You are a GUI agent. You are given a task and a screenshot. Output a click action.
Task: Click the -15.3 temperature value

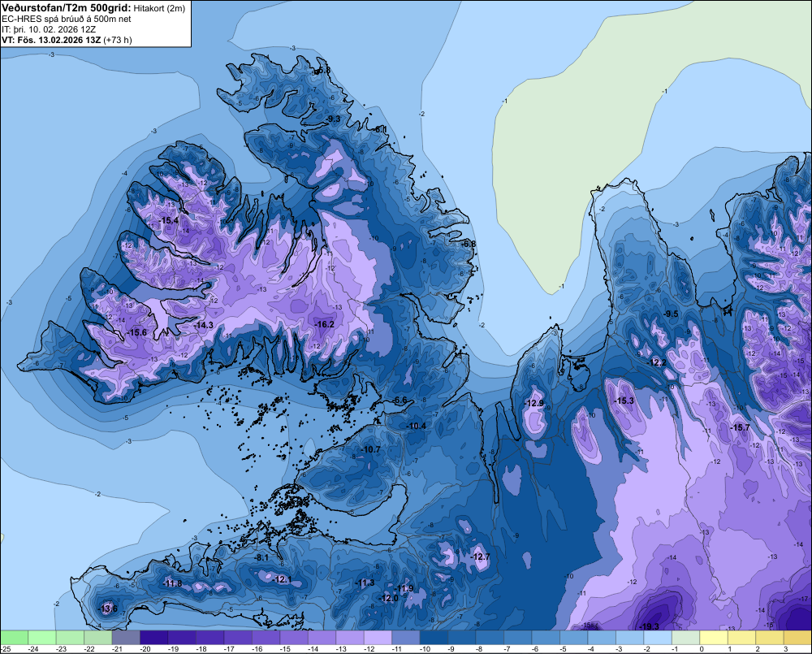[624, 401]
